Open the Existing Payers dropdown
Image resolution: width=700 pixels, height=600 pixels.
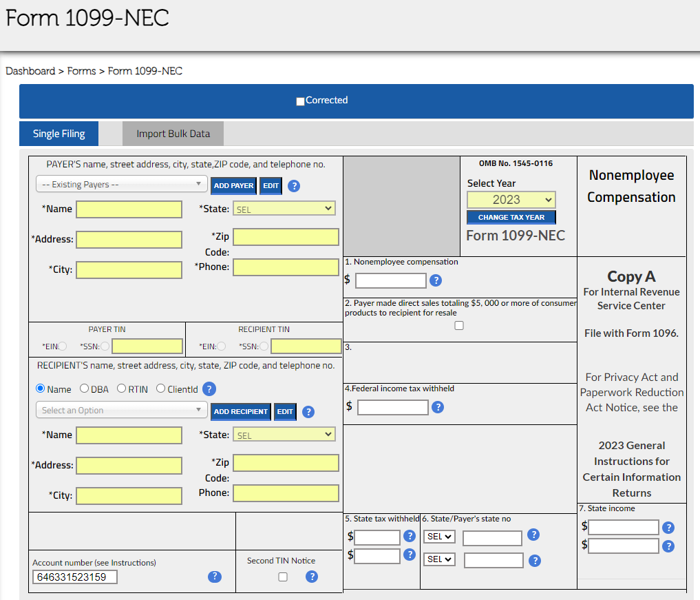(x=121, y=184)
